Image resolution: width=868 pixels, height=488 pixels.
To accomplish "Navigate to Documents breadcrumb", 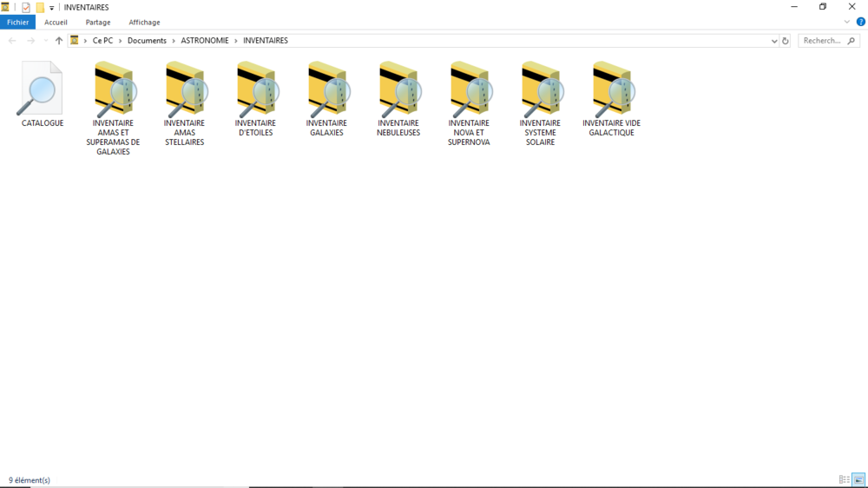I will click(x=147, y=41).
